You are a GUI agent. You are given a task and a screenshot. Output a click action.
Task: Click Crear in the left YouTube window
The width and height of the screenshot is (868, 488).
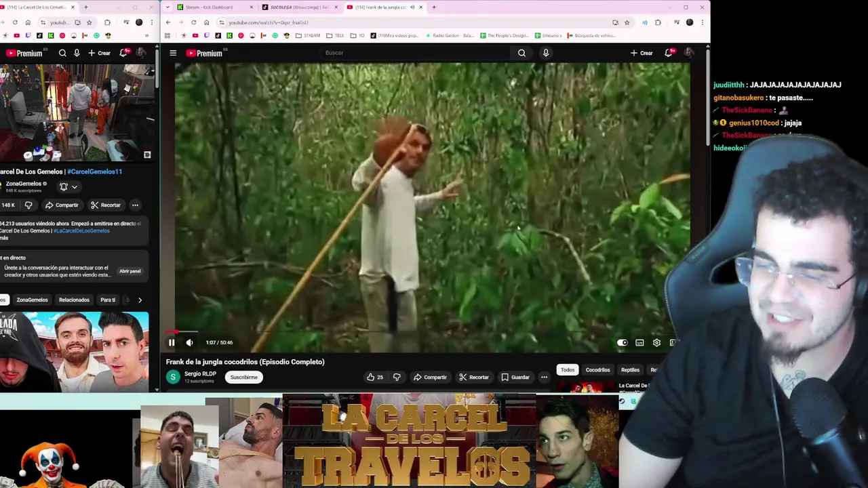tap(99, 53)
